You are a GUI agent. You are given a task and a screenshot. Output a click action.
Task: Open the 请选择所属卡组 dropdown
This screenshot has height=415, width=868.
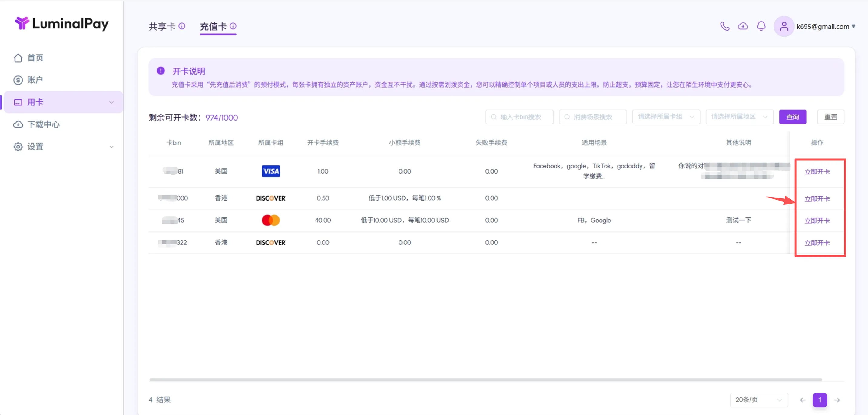[x=666, y=117]
